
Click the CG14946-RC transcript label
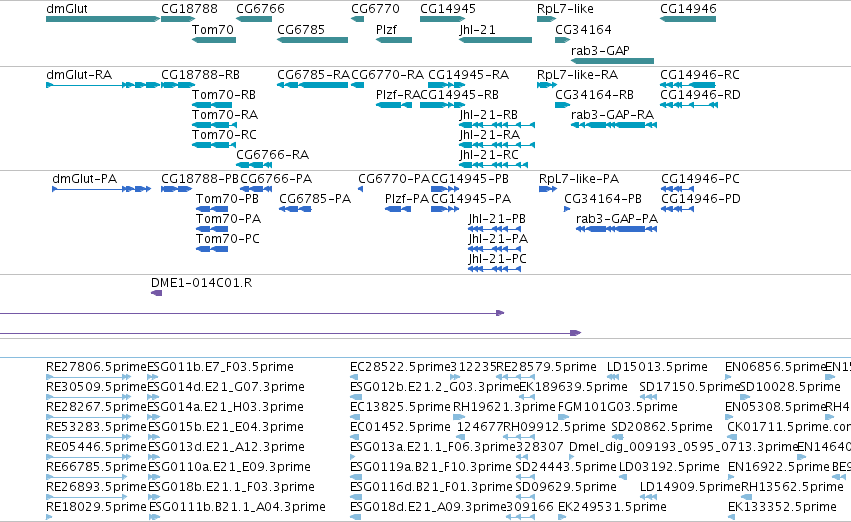coord(700,74)
